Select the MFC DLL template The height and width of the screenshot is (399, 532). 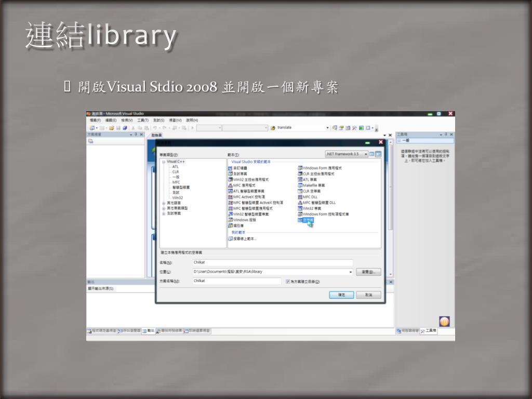308,197
